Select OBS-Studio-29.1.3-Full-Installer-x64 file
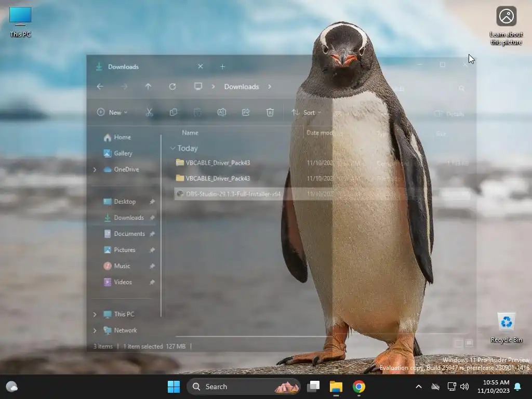Image resolution: width=532 pixels, height=399 pixels. (x=228, y=194)
